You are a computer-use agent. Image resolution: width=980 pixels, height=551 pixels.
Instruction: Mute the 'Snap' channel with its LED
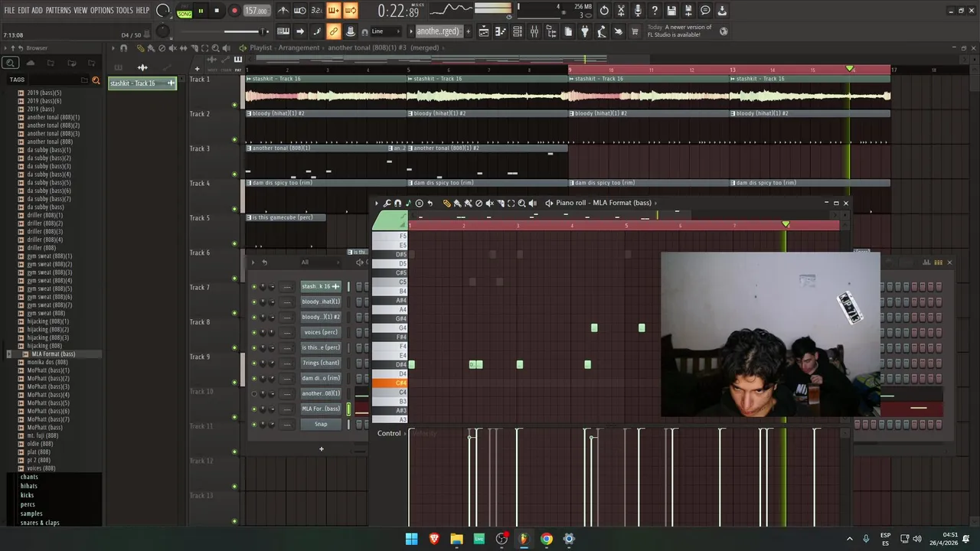254,424
